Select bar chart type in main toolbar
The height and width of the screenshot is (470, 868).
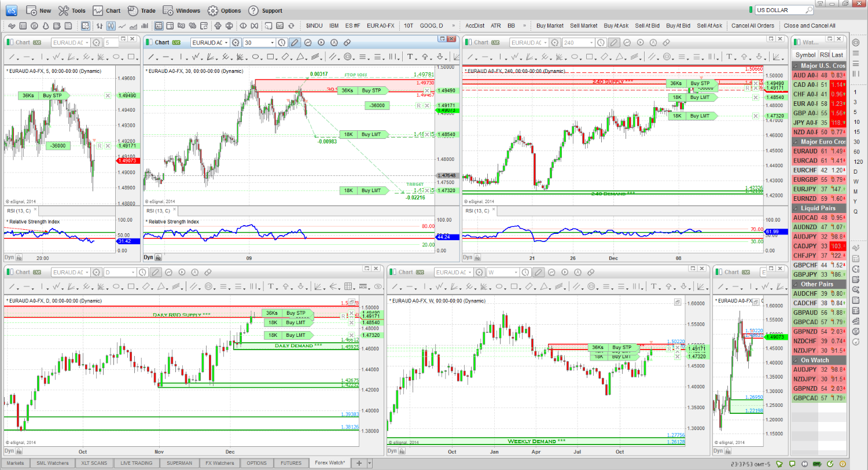(x=100, y=26)
